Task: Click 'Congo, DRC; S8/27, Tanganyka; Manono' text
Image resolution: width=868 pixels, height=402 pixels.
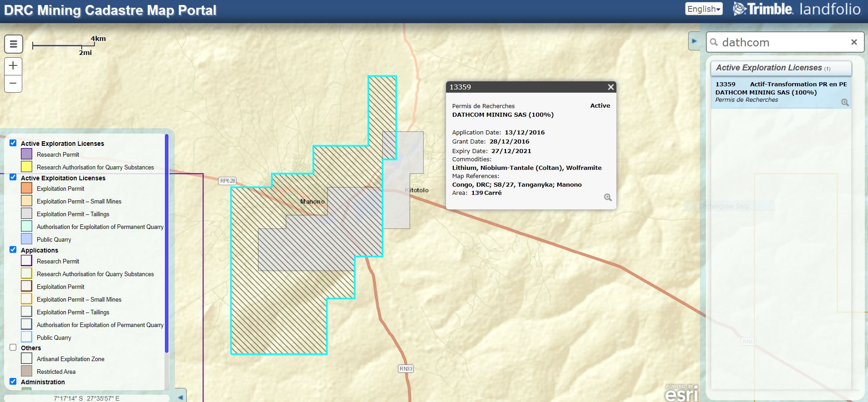Action: (x=517, y=185)
